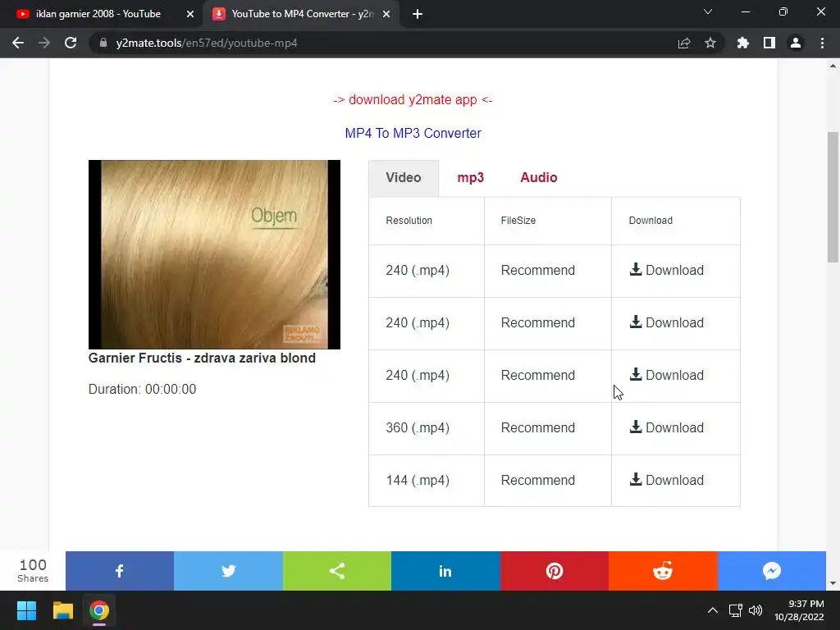Click the Chrome taskbar icon
This screenshot has width=840, height=630.
pos(99,610)
